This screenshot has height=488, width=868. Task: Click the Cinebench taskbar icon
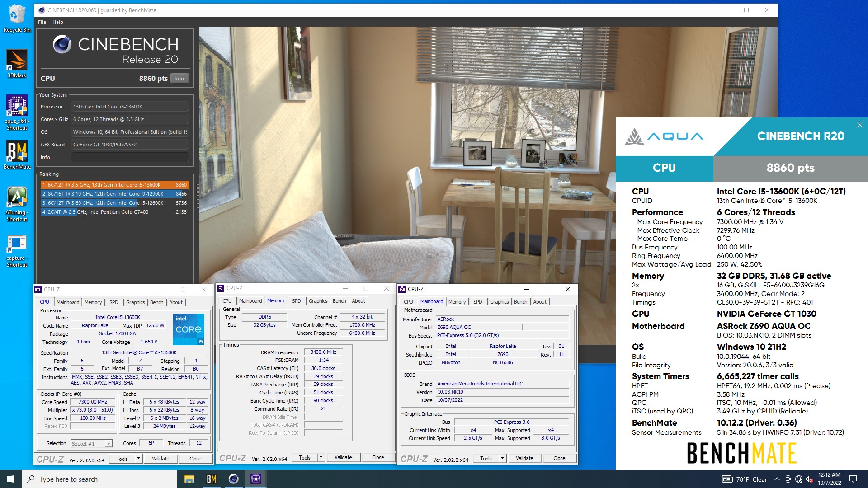click(233, 479)
